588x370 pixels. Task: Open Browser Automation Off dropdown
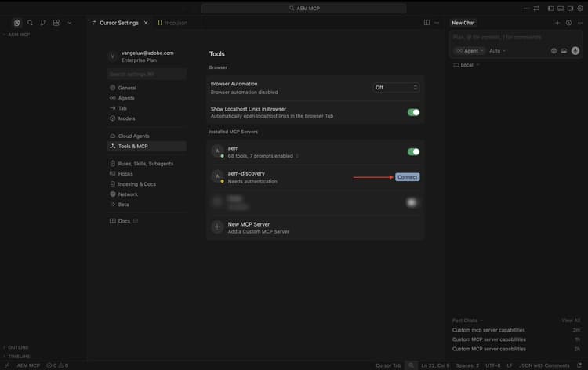click(396, 87)
